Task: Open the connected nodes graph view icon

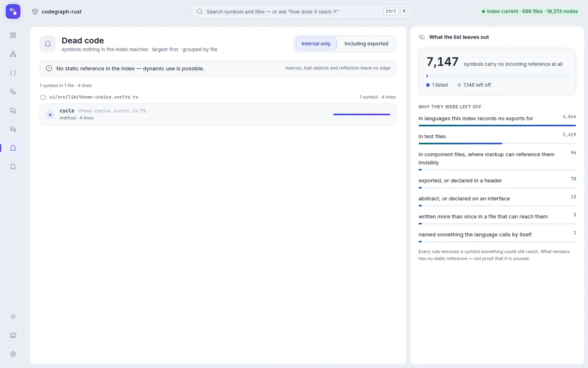Action: click(13, 92)
